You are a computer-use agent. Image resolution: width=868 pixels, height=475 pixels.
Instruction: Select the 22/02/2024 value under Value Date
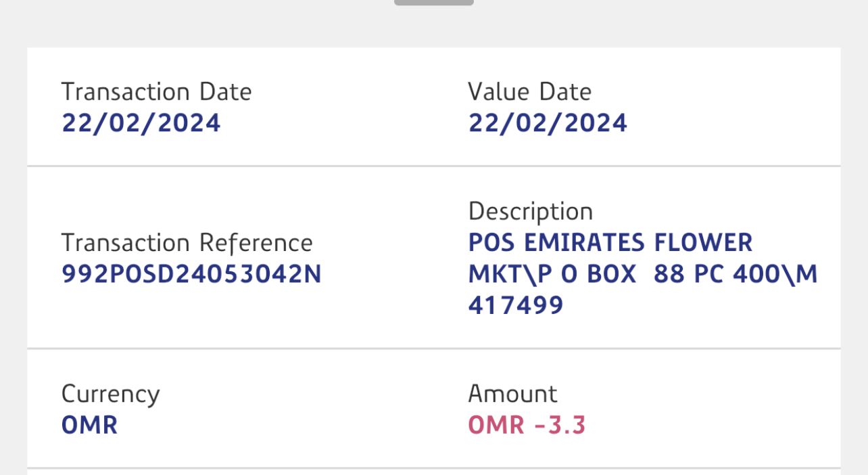coord(548,123)
